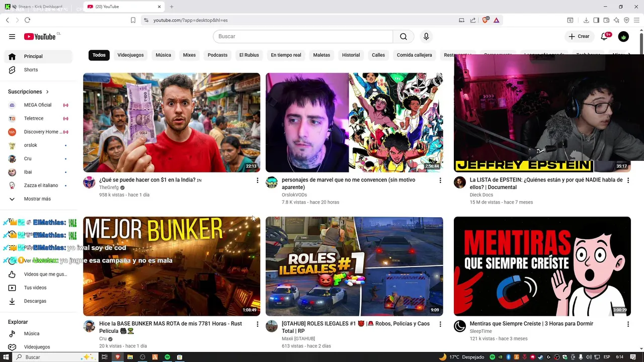Select the Videojuegos filter chip
The width and height of the screenshot is (644, 362).
pyautogui.click(x=130, y=55)
